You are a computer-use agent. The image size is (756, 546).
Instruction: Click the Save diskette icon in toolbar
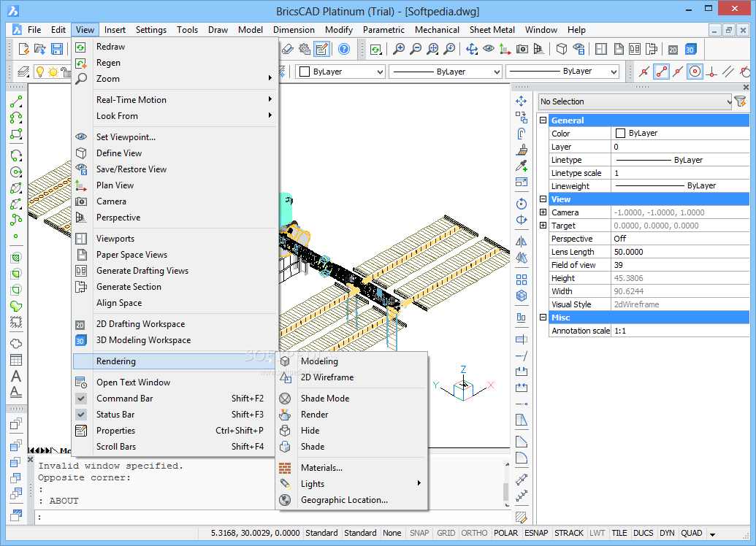pyautogui.click(x=57, y=49)
